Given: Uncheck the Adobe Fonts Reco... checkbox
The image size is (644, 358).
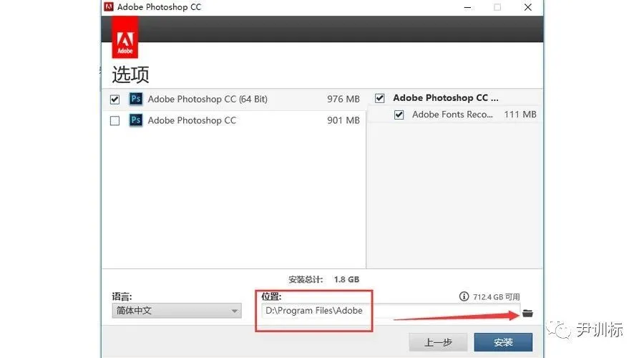Looking at the screenshot, I should 399,115.
